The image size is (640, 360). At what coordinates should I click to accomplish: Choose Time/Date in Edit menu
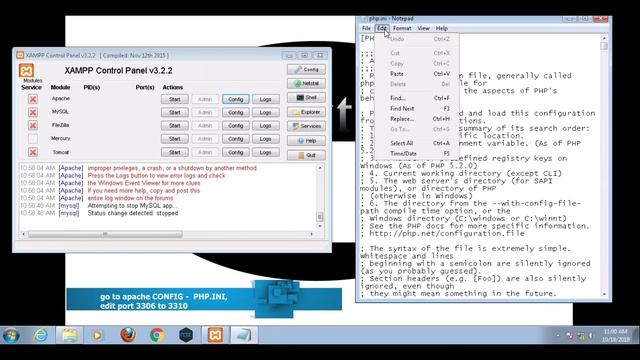tap(417, 153)
